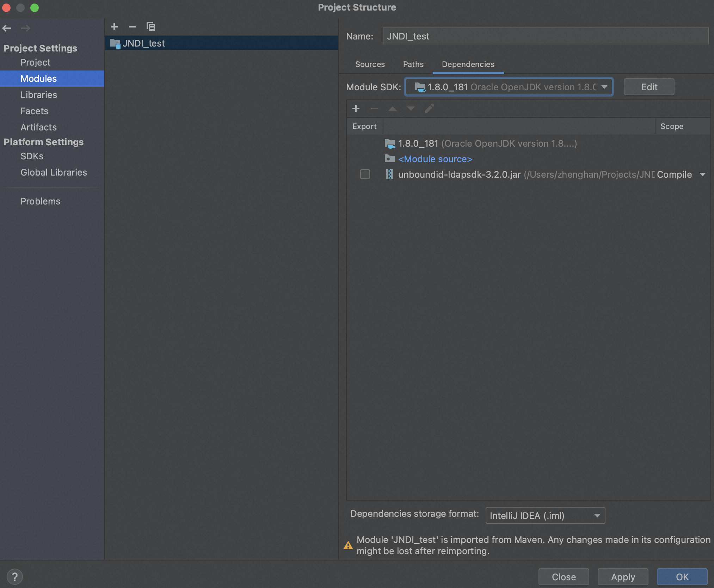The height and width of the screenshot is (588, 714).
Task: Click the Scope column header
Action: coord(683,126)
